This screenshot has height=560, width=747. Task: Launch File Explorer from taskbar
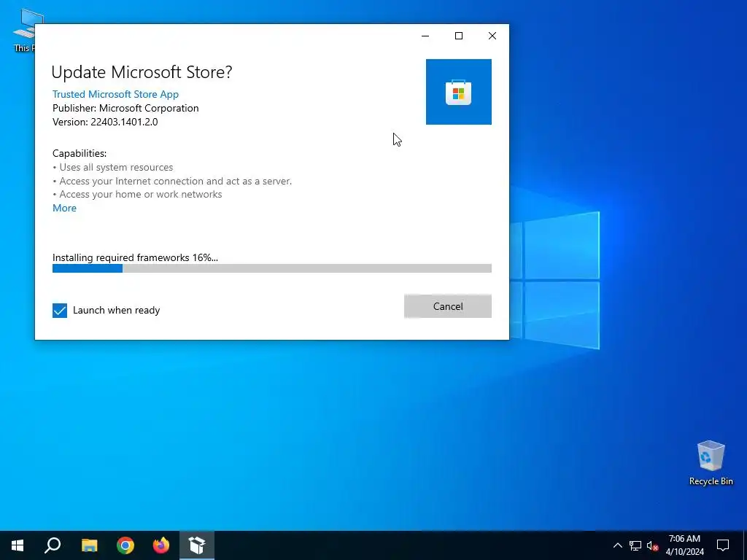coord(89,545)
